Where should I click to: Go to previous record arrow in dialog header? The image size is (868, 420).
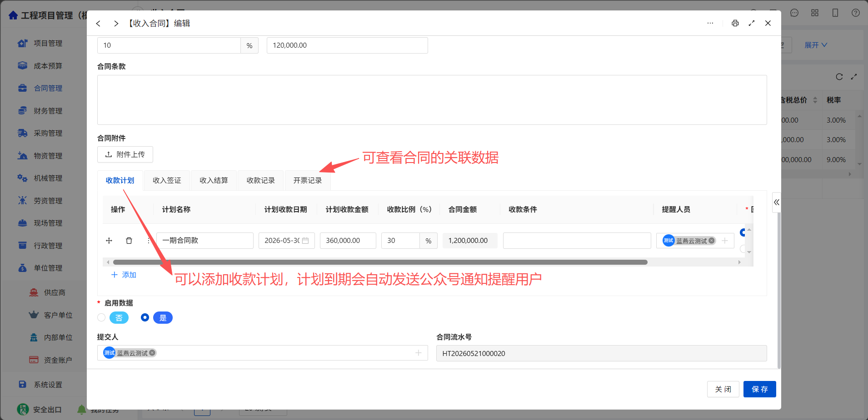[98, 23]
